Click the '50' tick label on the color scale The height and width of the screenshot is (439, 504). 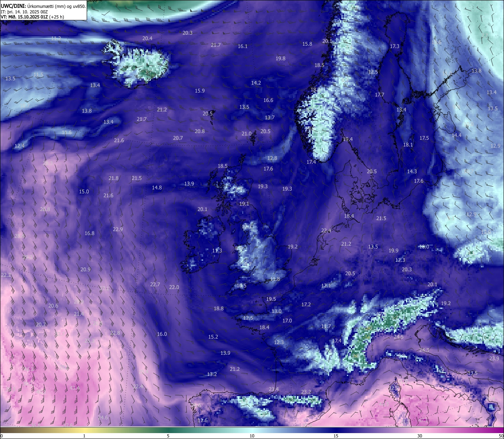click(x=500, y=436)
